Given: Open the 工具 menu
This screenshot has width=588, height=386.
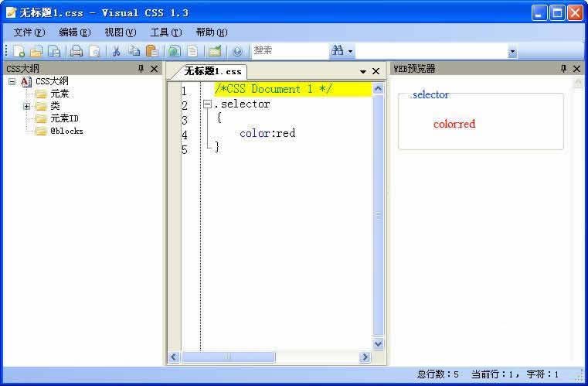Looking at the screenshot, I should tap(166, 32).
